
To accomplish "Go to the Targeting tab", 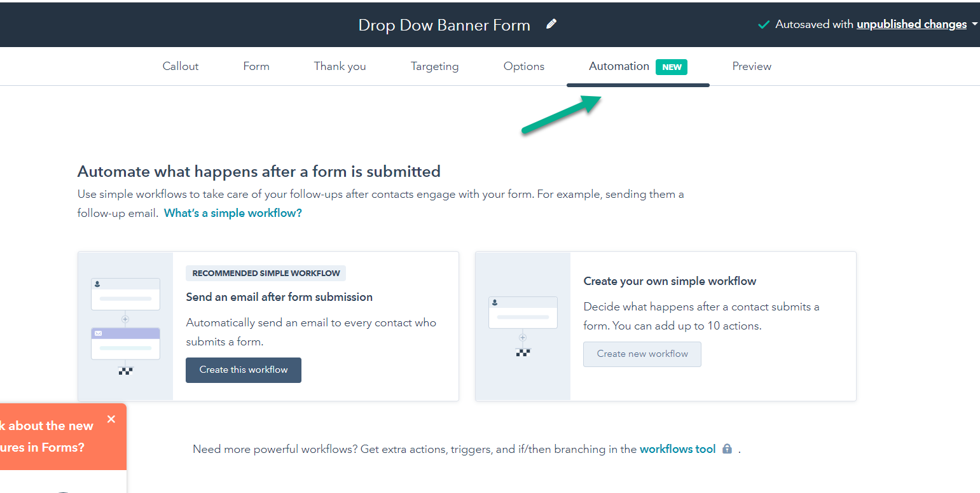I will point(434,66).
